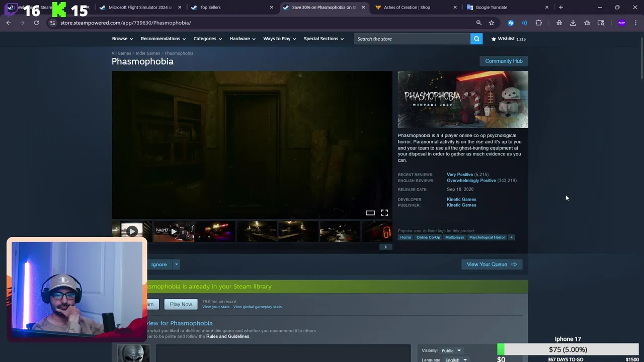
Task: Open the browser three-dot menu
Action: pyautogui.click(x=636, y=23)
